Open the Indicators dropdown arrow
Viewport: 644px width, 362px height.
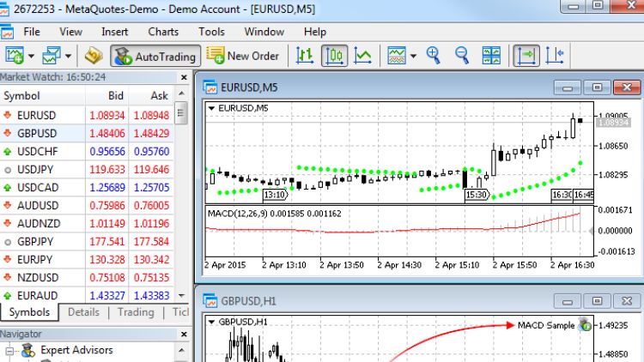[413, 57]
